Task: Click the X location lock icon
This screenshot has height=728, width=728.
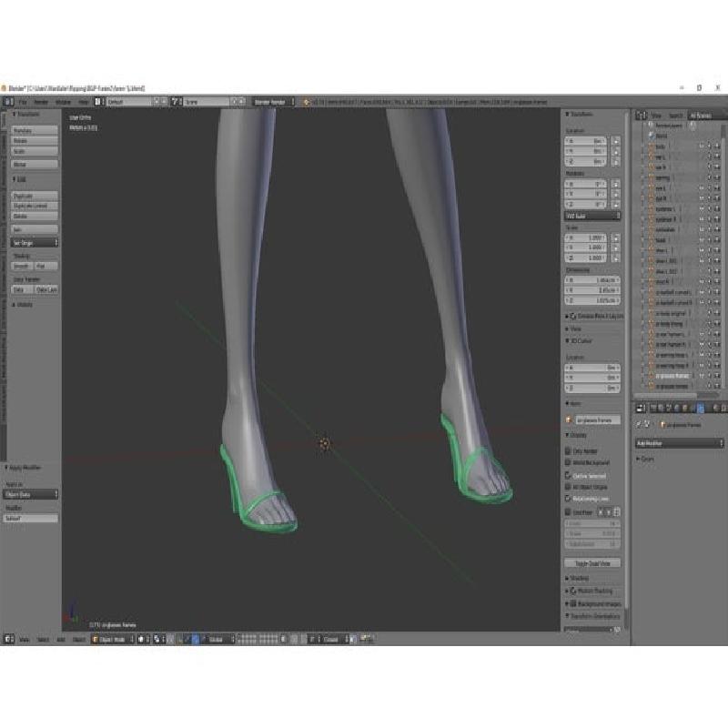Action: point(616,141)
